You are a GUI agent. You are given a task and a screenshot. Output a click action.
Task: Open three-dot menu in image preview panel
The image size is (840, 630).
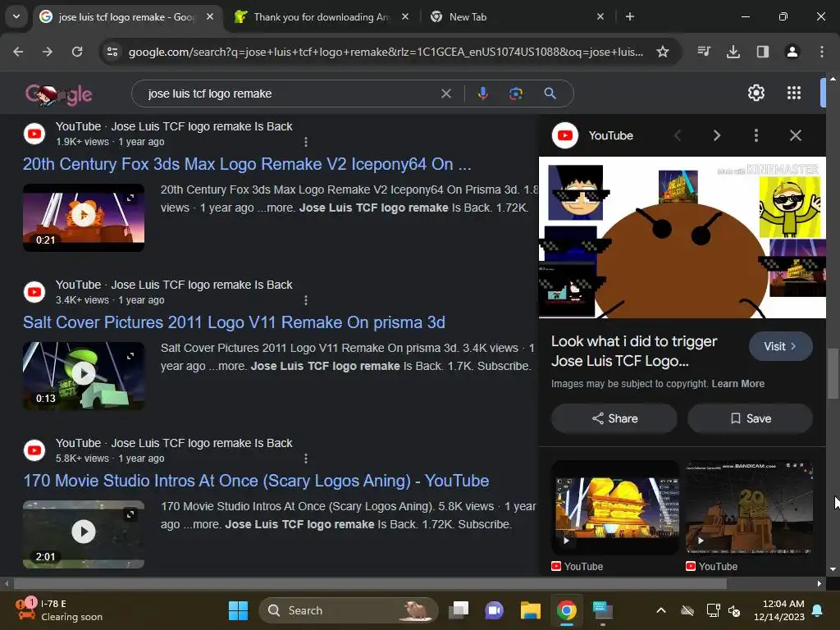tap(756, 135)
